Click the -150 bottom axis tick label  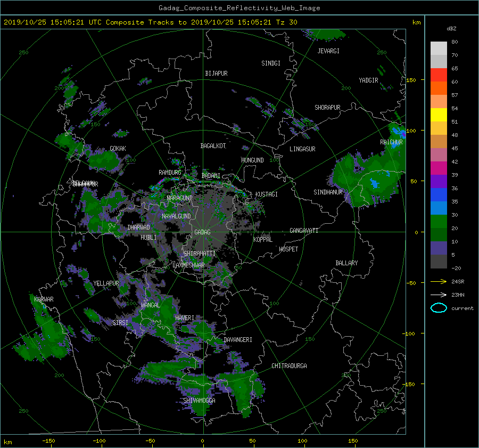[x=48, y=441]
